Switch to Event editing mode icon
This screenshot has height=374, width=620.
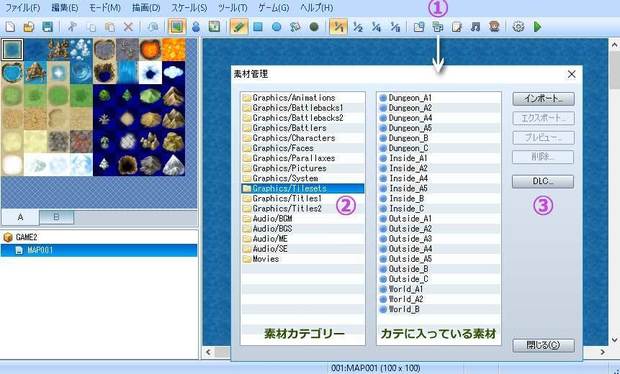[196, 27]
